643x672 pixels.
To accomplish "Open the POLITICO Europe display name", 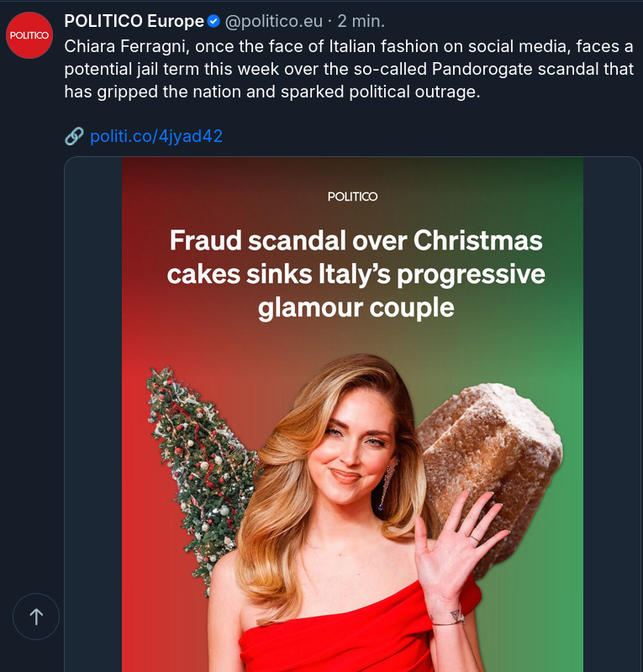I will [134, 21].
